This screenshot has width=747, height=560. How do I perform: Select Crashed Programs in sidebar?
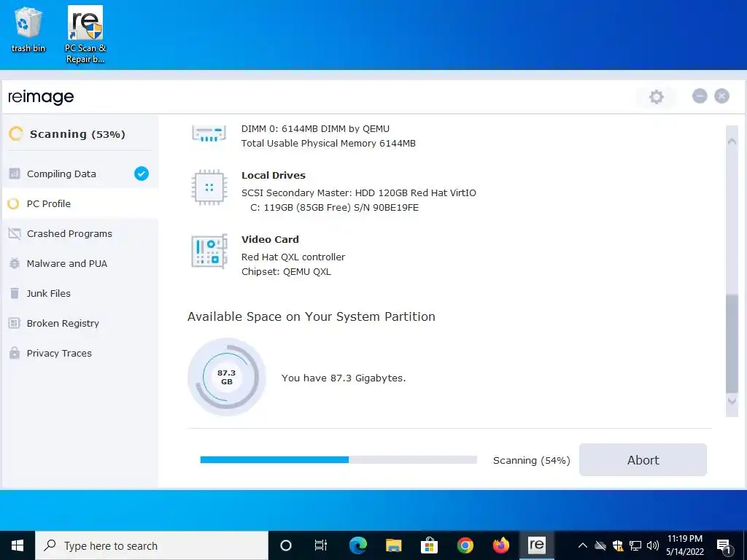click(x=80, y=234)
